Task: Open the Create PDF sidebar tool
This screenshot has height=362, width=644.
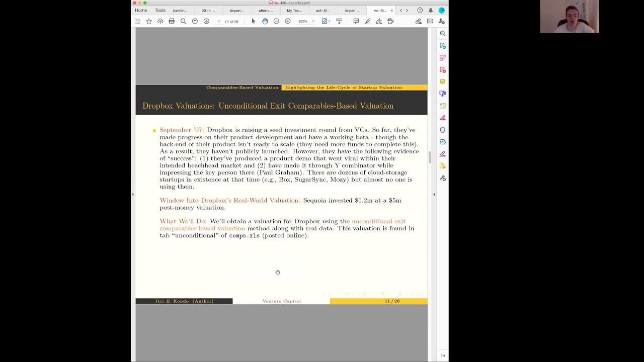Action: point(443,70)
